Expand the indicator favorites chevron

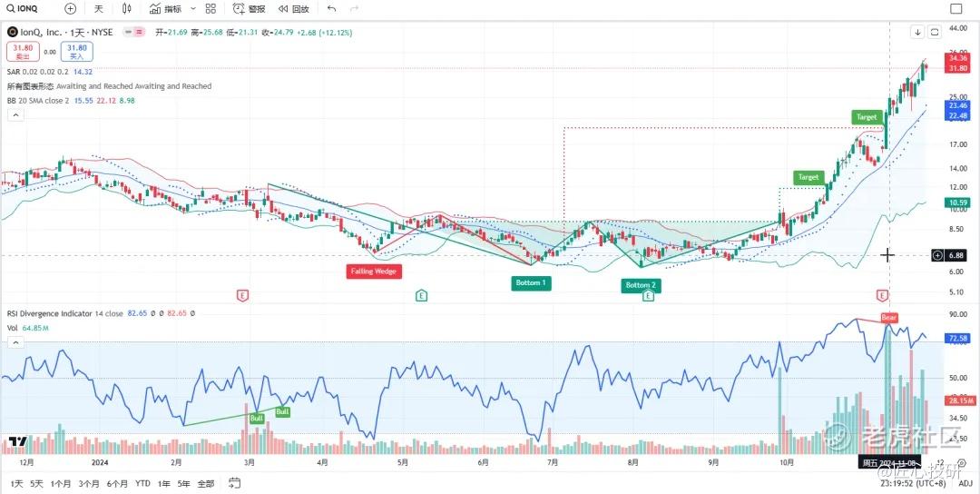(192, 9)
